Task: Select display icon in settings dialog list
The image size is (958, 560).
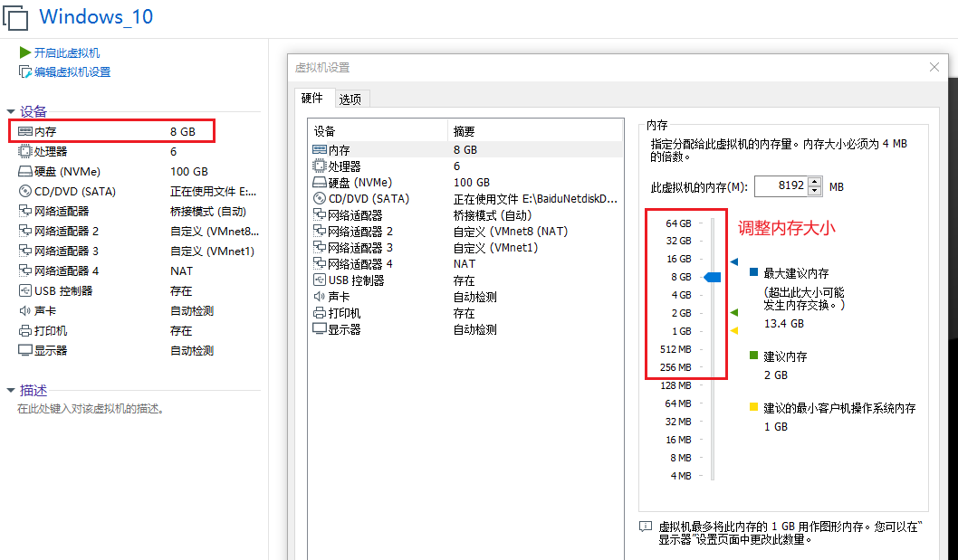Action: [320, 329]
